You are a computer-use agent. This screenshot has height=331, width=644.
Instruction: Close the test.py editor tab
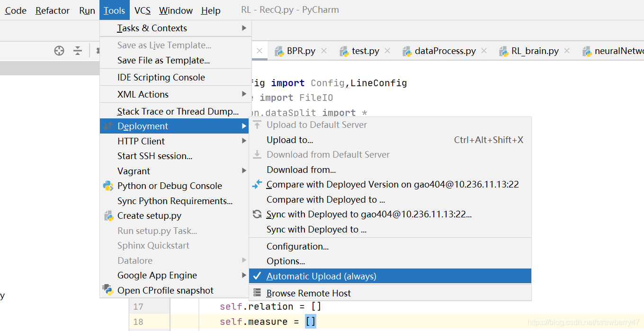tap(387, 51)
